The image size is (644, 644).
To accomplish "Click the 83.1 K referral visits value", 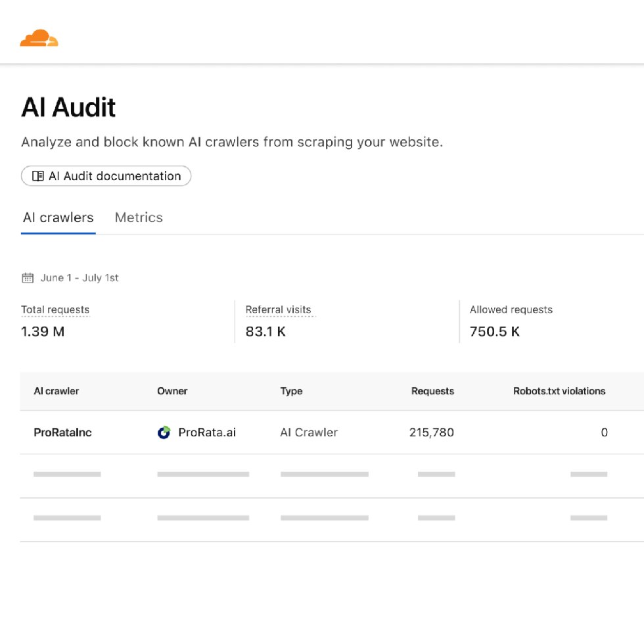I will [x=265, y=331].
